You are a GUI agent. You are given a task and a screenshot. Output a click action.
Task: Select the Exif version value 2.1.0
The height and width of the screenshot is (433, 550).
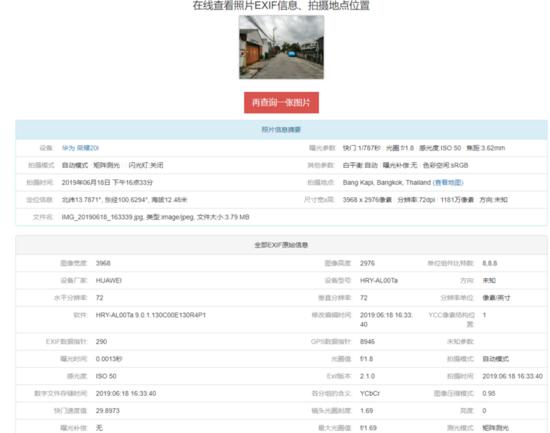(367, 376)
